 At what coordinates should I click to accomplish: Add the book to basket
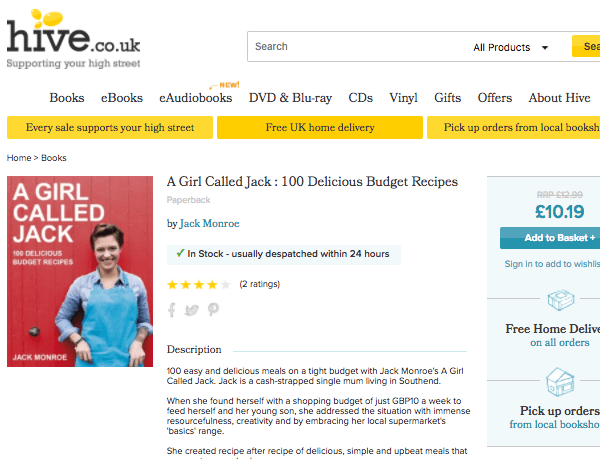tap(550, 238)
